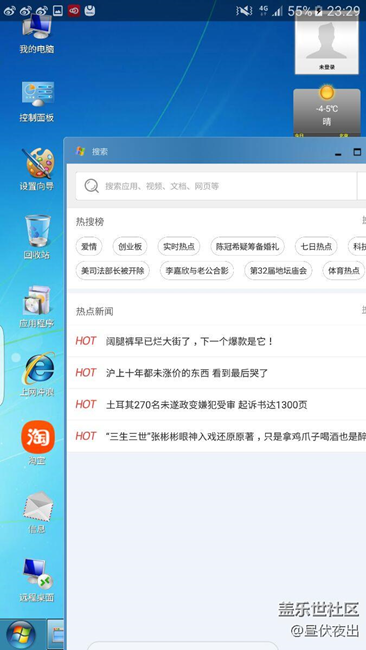The width and height of the screenshot is (366, 650).
Task: Select the 创业板 hot search tag
Action: (130, 247)
